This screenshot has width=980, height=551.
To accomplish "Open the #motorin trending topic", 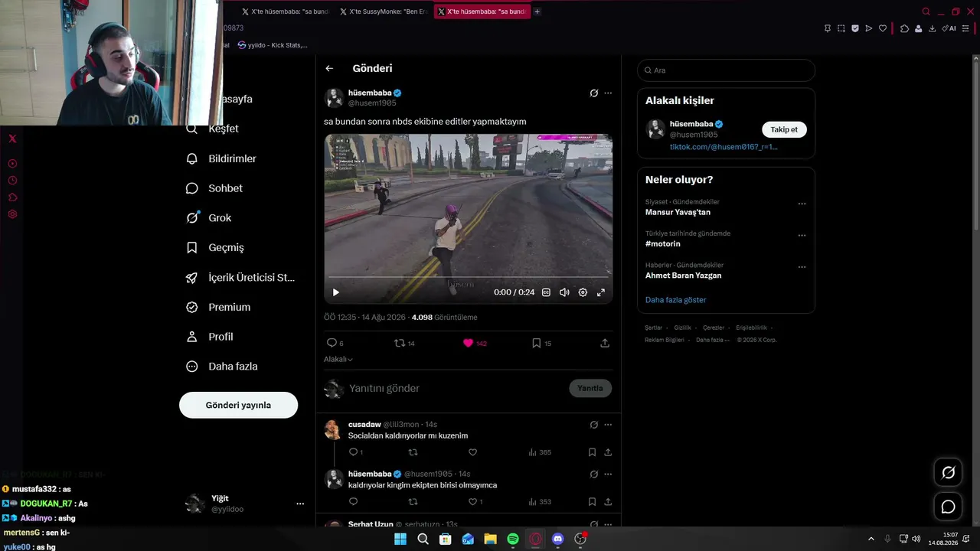I will 663,243.
